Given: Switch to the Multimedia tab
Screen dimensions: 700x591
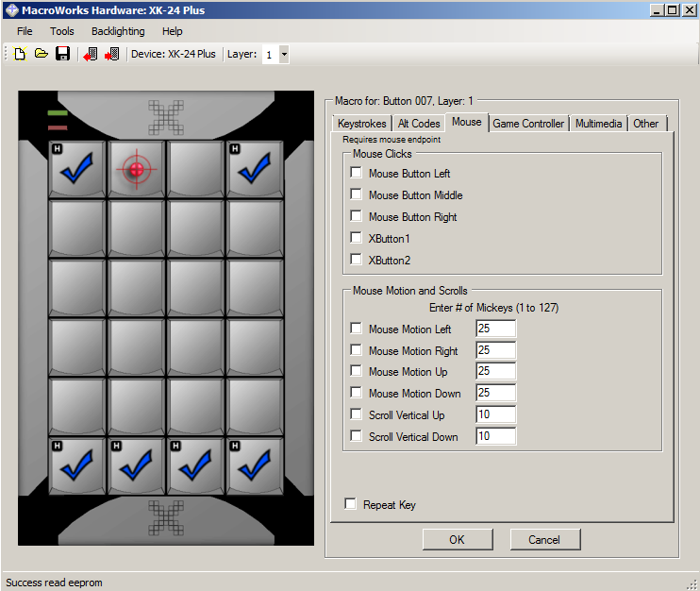Looking at the screenshot, I should (x=599, y=124).
